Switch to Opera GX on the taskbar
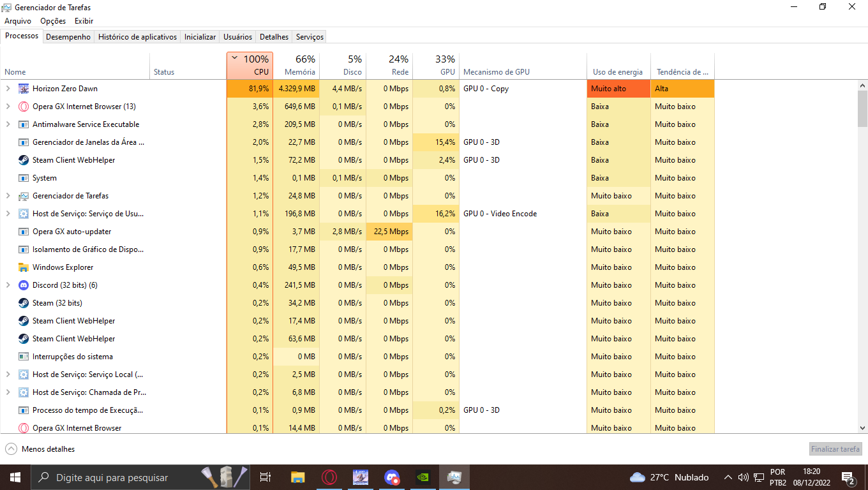 pos(329,477)
